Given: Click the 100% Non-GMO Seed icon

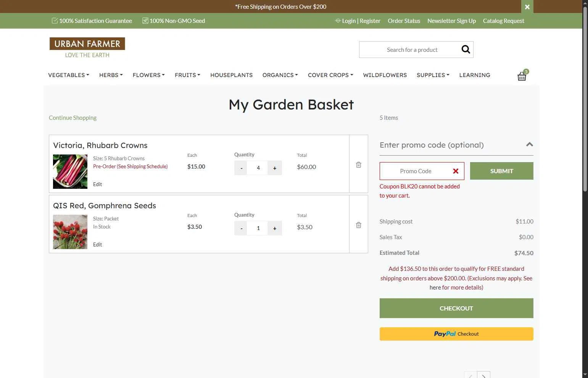Looking at the screenshot, I should 145,21.
